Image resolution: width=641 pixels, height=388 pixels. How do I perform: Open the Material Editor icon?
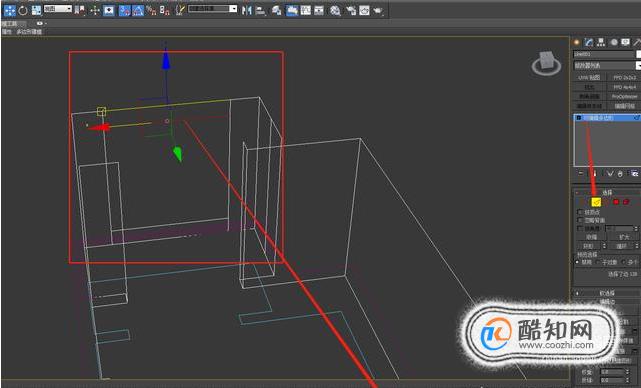click(335, 11)
